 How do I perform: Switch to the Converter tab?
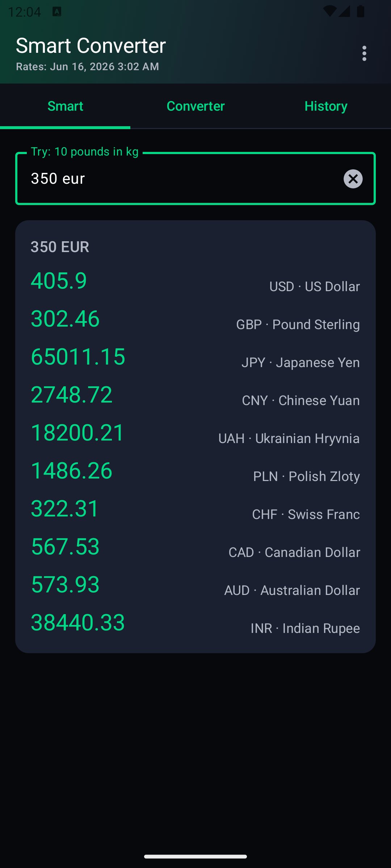(195, 106)
